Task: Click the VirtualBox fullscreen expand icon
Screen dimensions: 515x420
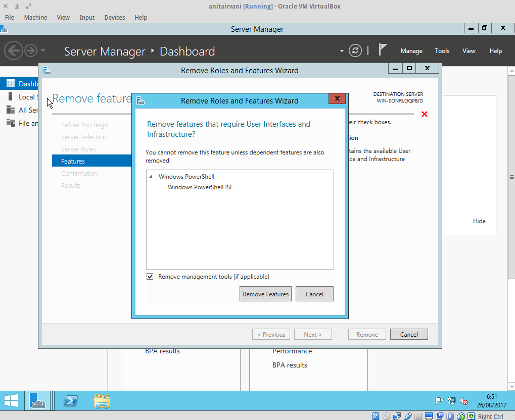Action: coord(29,6)
